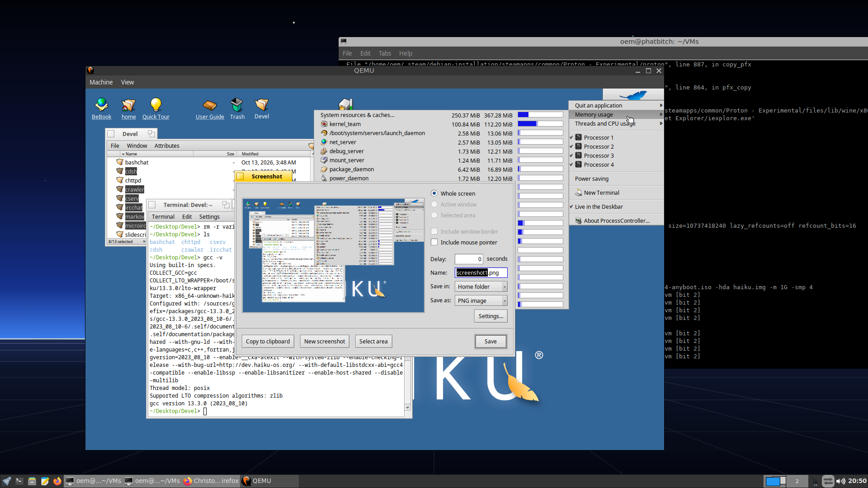
Task: Click the bashchat folder icon in Devel window
Action: click(120, 162)
